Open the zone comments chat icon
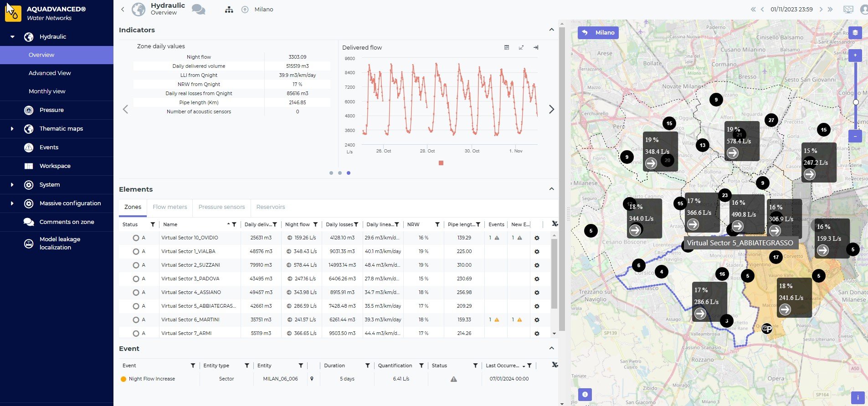 point(199,9)
